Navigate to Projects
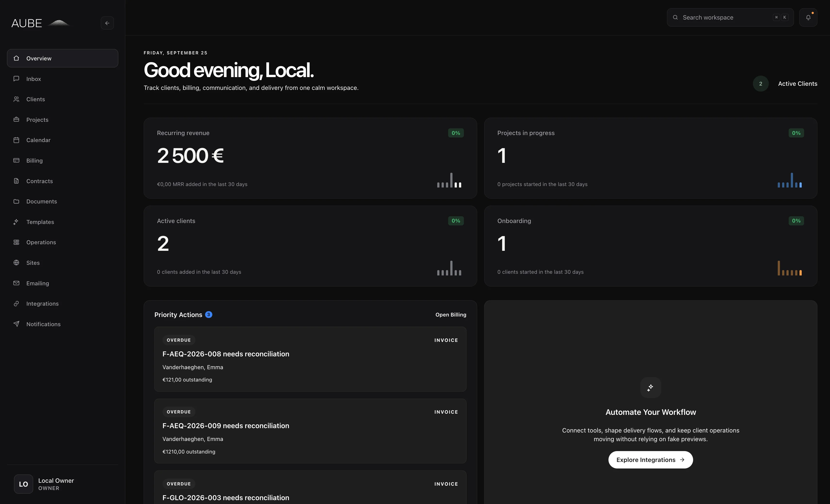830x504 pixels. pos(63,119)
